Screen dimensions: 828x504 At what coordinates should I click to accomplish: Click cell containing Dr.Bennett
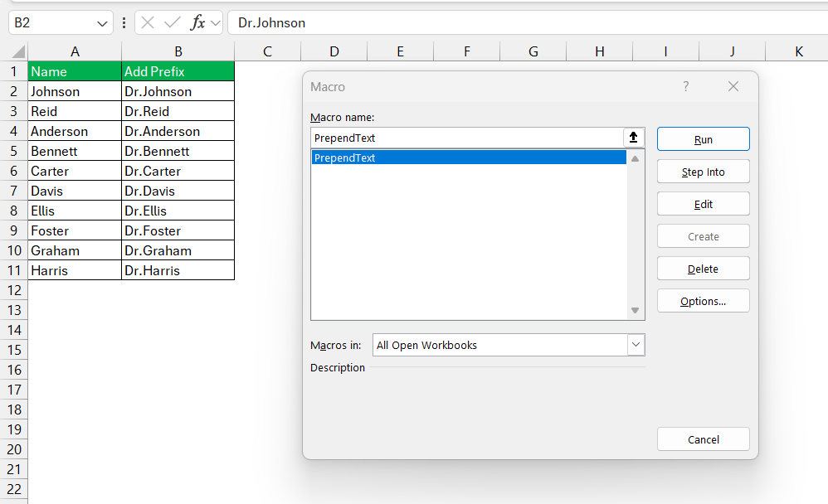(x=178, y=151)
